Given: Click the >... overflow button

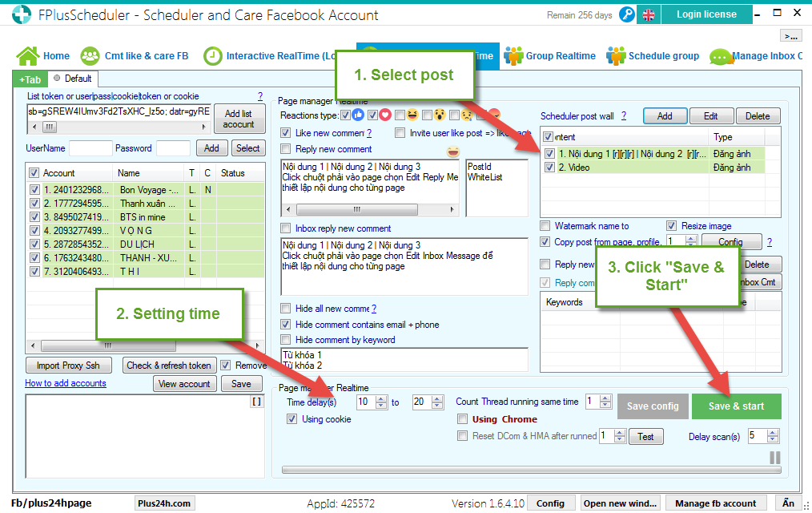Looking at the screenshot, I should [790, 36].
